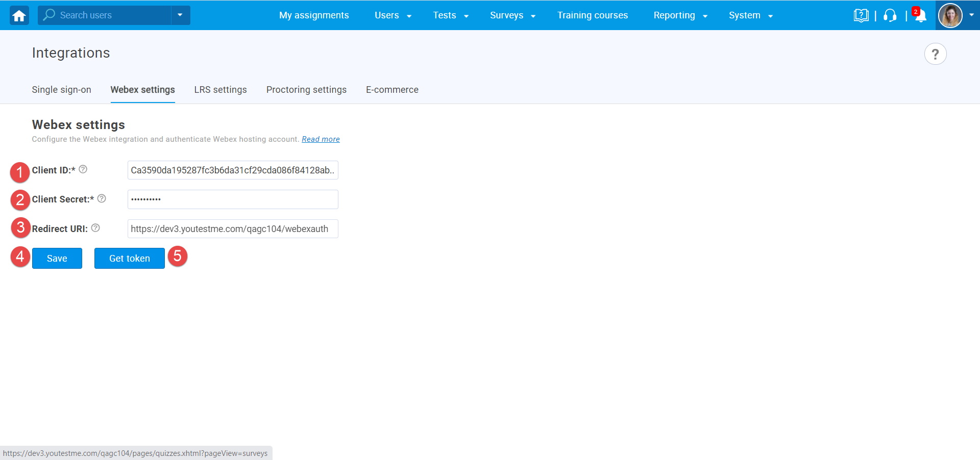Switch to the LRS settings tab

click(220, 90)
